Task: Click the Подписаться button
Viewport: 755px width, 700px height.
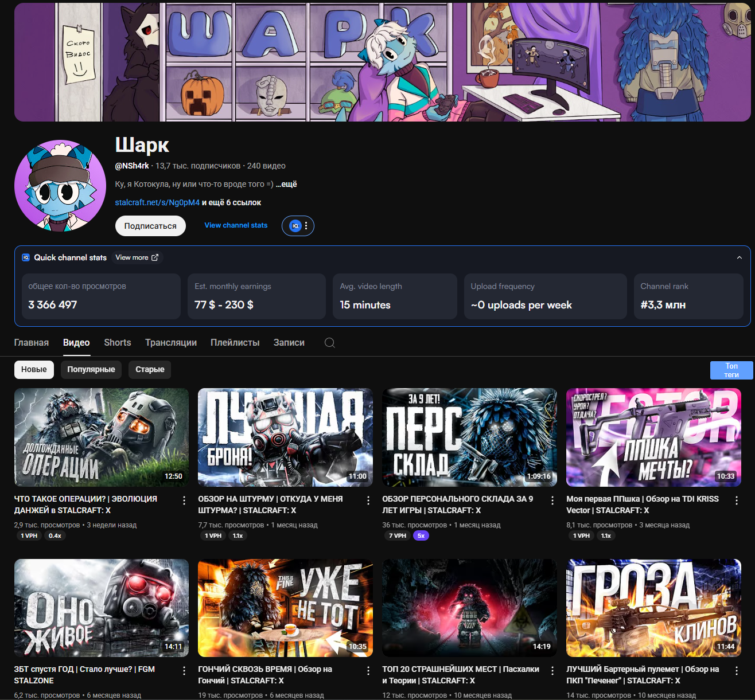Action: (x=150, y=226)
